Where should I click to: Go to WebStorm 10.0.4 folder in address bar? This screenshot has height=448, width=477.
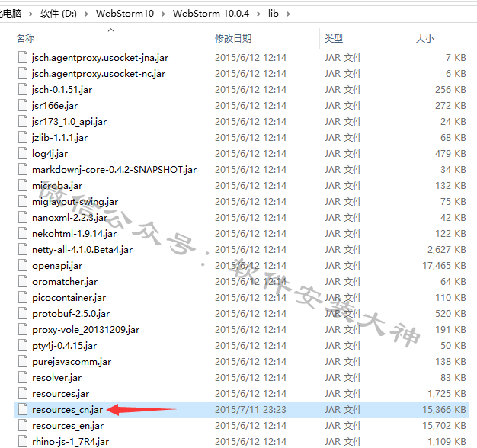[x=211, y=14]
